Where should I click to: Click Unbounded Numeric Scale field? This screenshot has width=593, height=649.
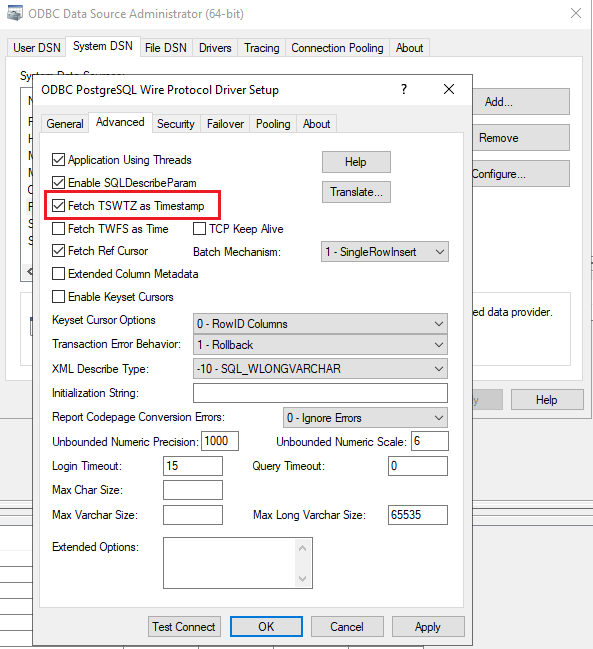pyautogui.click(x=430, y=441)
